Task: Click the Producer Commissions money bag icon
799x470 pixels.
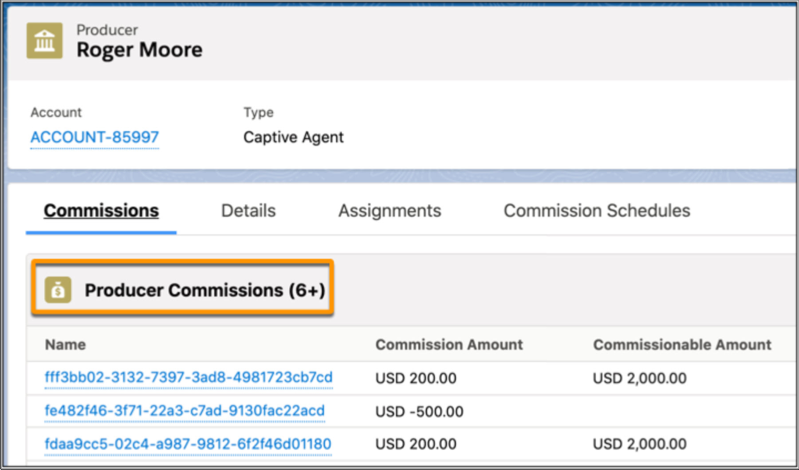Action: (x=58, y=290)
